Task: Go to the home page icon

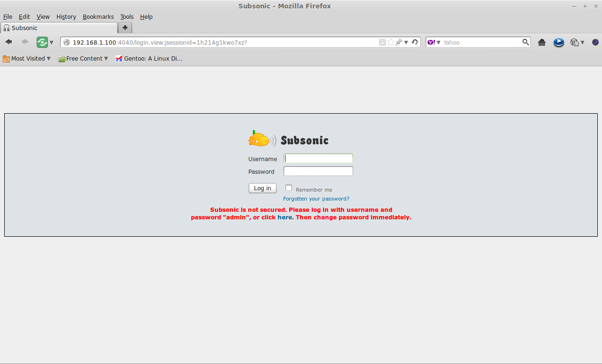Action: (x=542, y=42)
